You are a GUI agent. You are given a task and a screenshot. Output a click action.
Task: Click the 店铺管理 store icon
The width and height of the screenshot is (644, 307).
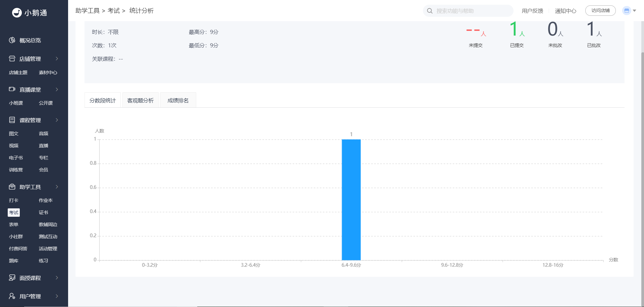(12, 59)
